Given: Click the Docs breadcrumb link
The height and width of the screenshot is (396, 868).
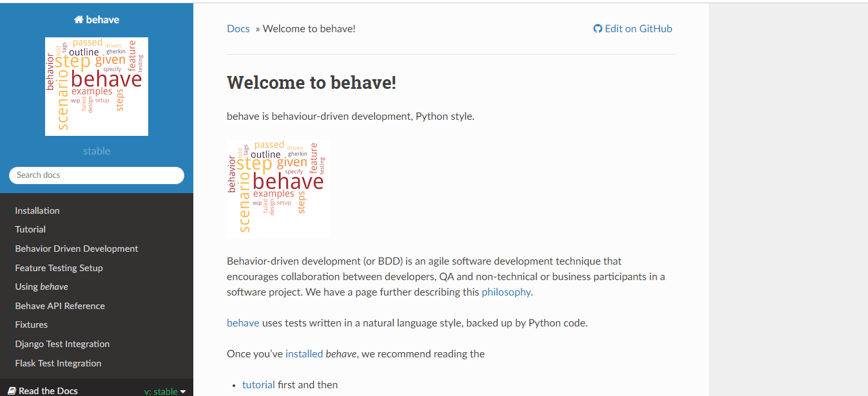Looking at the screenshot, I should tap(238, 28).
